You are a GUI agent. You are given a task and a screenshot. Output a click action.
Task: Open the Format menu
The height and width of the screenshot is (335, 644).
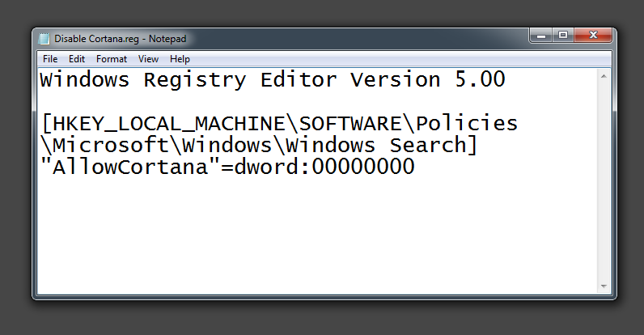(x=112, y=59)
